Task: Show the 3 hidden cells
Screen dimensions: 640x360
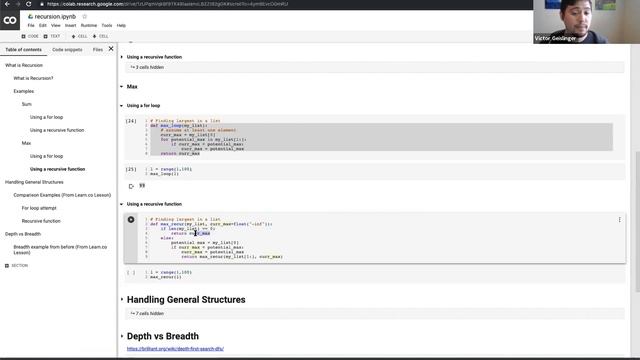Action: 147,67
